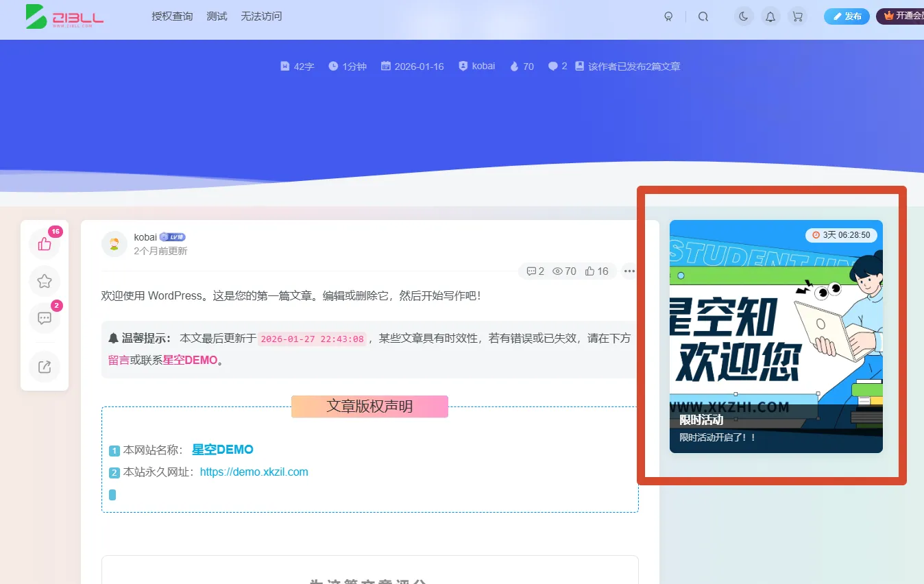Viewport: 924px width, 584px height.
Task: Click the ZIBLL site logo
Action: click(x=63, y=17)
